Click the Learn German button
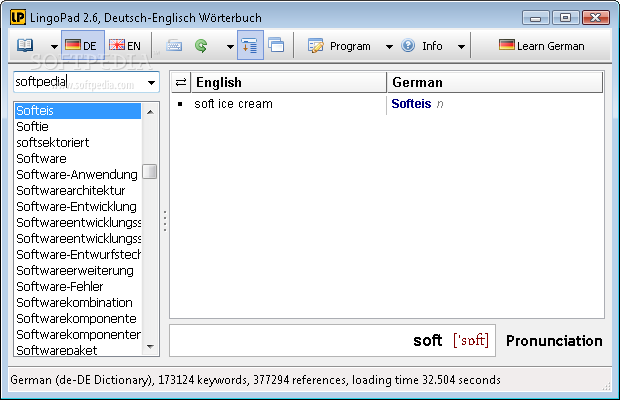Screen dimensions: 620x400 542,46
